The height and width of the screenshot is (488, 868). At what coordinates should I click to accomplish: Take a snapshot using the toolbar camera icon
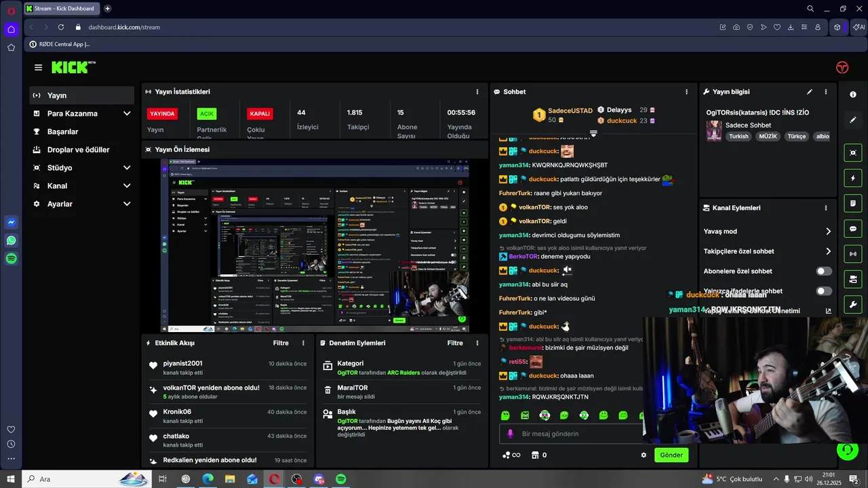pyautogui.click(x=736, y=27)
